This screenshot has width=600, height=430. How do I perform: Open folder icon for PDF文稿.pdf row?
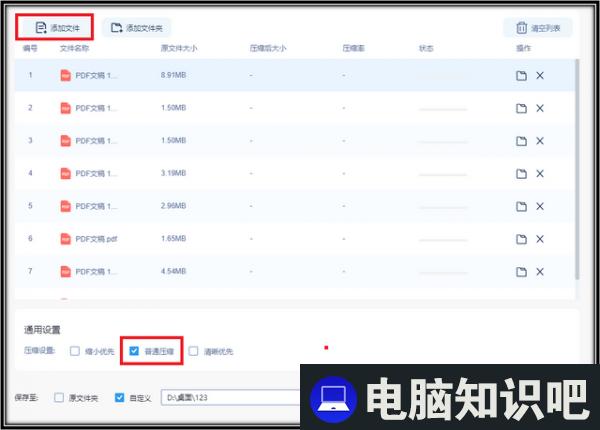pos(521,239)
